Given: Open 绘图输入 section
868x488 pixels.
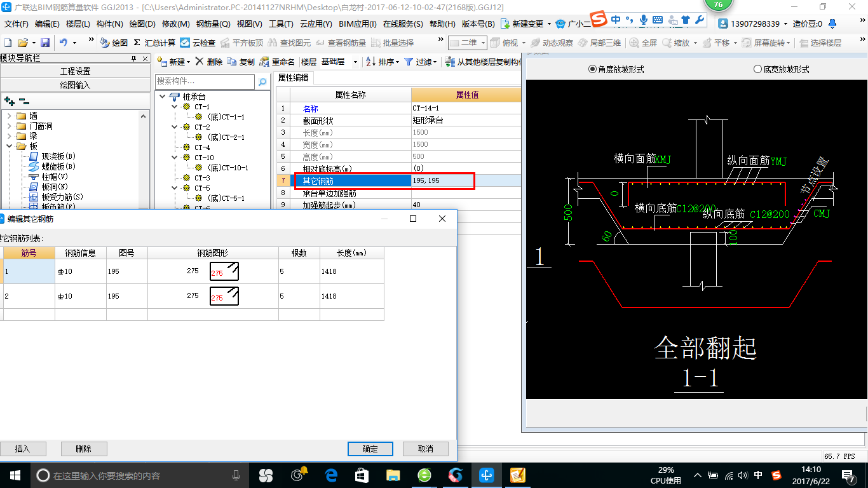Looking at the screenshot, I should (x=76, y=85).
